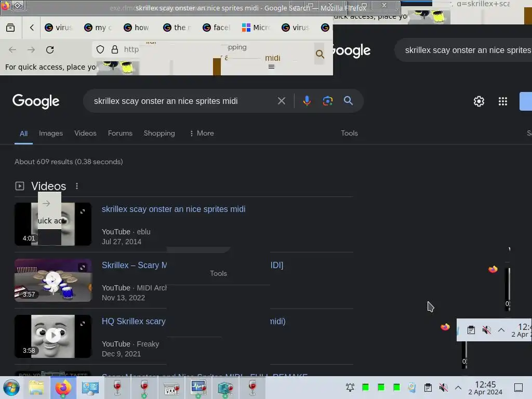
Task: Submit search with the blue magnifier icon
Action: (x=348, y=101)
